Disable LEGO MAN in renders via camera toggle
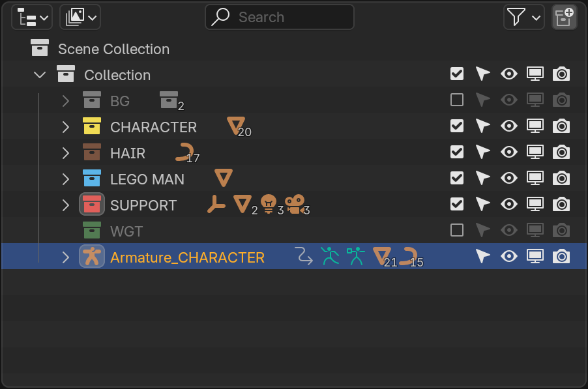This screenshot has width=588, height=389. [x=561, y=178]
